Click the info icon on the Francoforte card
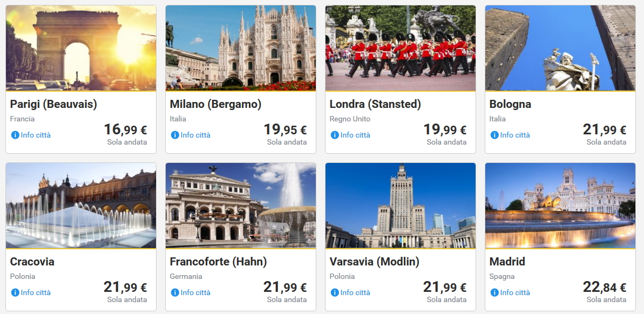The width and height of the screenshot is (644, 314). [x=175, y=292]
